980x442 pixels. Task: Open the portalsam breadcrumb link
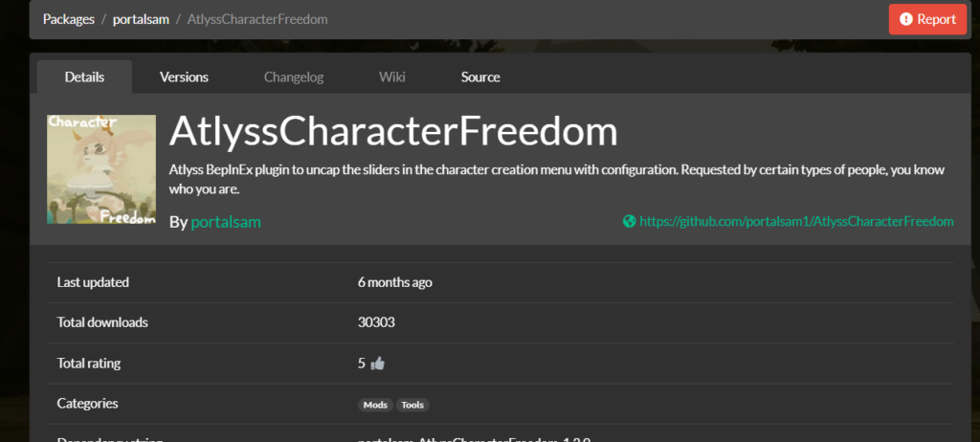(x=141, y=19)
